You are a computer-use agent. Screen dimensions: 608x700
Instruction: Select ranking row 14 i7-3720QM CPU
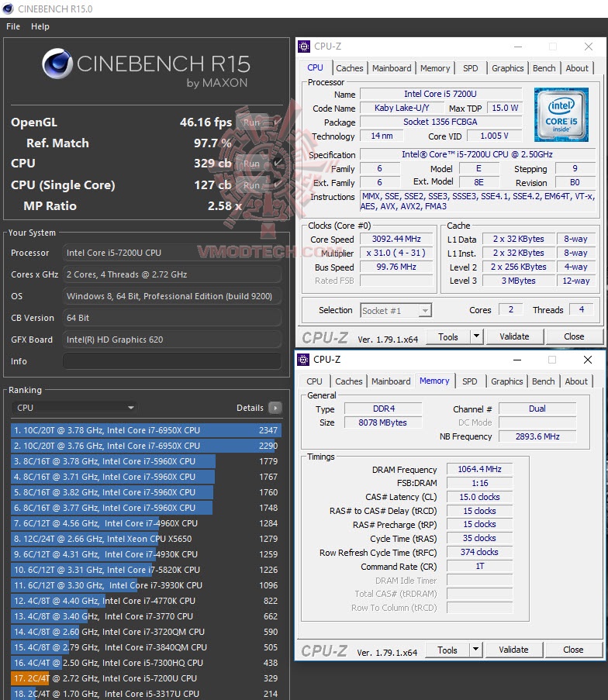point(146,632)
